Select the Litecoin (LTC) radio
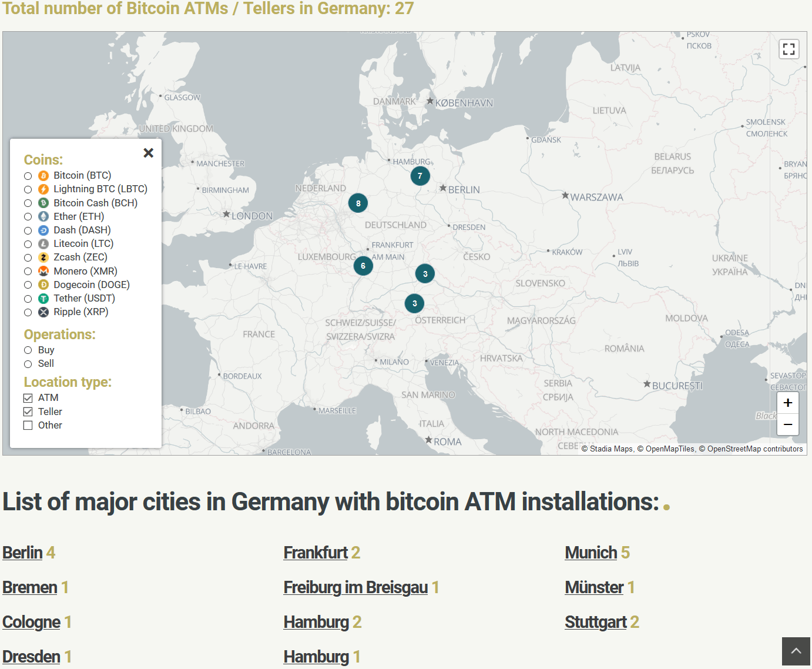This screenshot has width=812, height=669. pyautogui.click(x=28, y=244)
